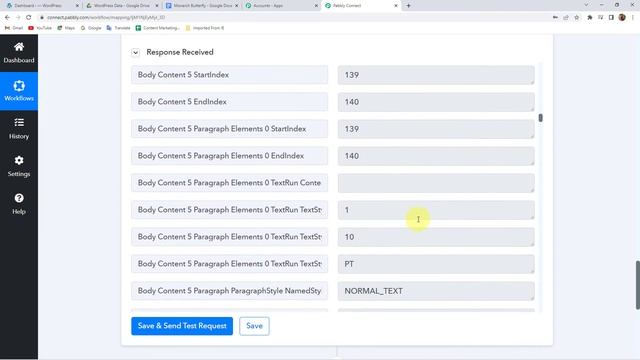640x360 pixels.
Task: Click the password key icon in address bar
Action: (555, 18)
